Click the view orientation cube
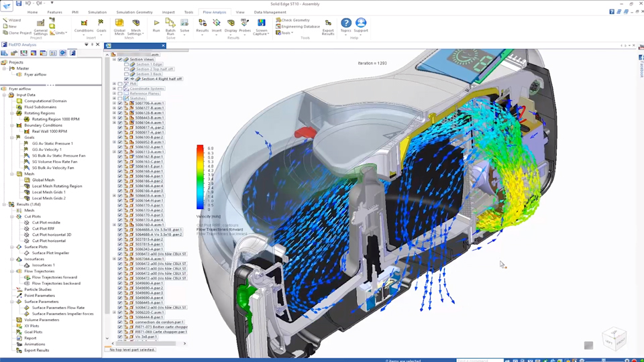Image resolution: width=644 pixels, height=362 pixels. point(614,339)
